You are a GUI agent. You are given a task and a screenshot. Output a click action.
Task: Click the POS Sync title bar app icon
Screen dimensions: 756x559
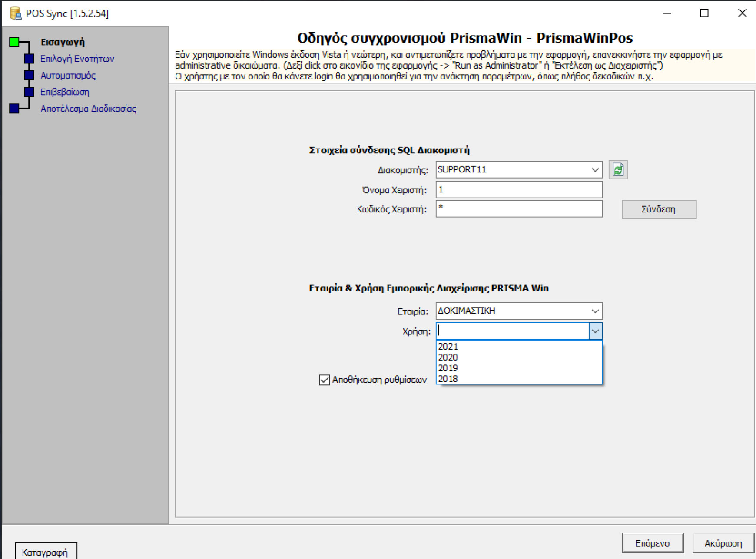coord(16,13)
